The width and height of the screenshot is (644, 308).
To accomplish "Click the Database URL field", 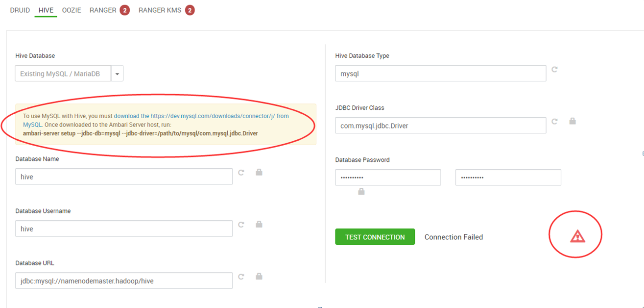I will click(x=124, y=281).
